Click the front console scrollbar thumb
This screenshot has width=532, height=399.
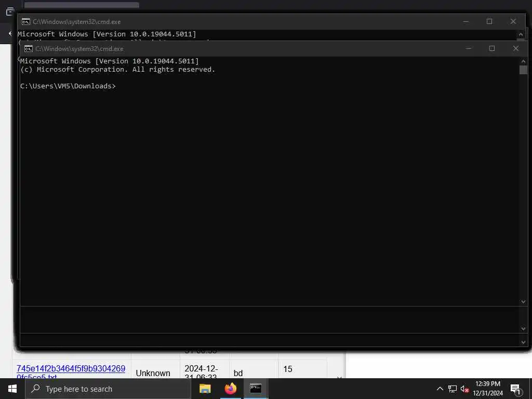coord(523,70)
